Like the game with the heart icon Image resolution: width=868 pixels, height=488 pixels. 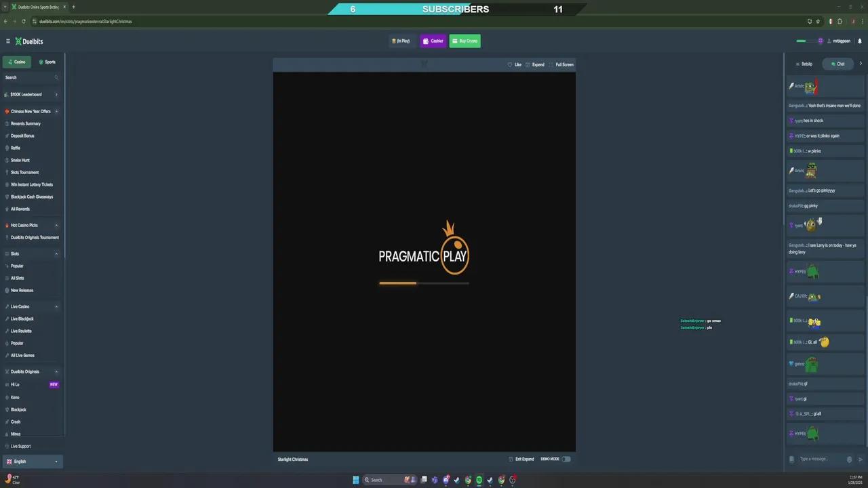tap(510, 65)
